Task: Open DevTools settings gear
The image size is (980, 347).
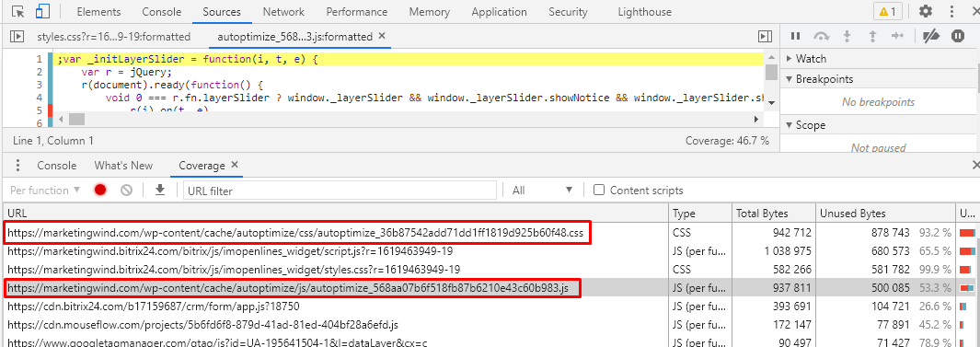Action: point(926,11)
